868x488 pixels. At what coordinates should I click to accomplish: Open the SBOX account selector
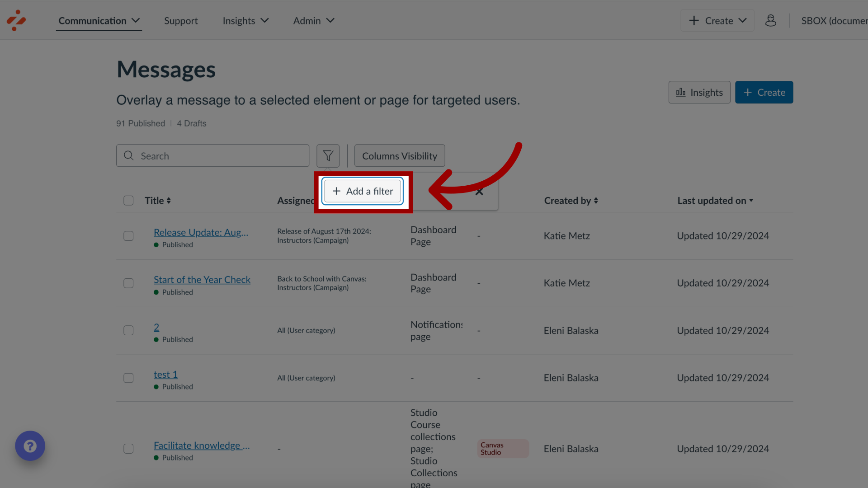coord(834,21)
